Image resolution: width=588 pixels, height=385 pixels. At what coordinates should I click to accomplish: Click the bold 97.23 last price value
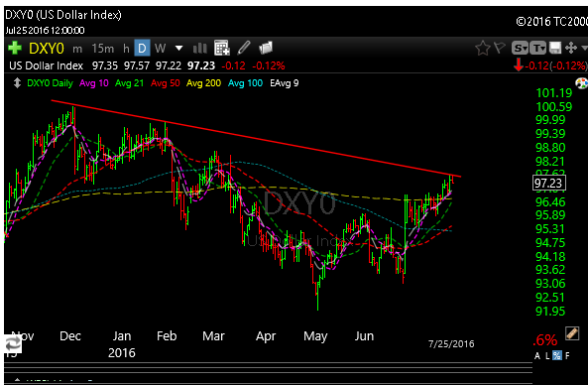pyautogui.click(x=201, y=65)
